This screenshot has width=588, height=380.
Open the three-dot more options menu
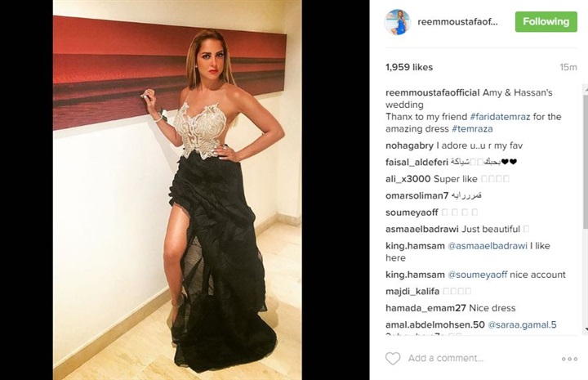pyautogui.click(x=569, y=359)
